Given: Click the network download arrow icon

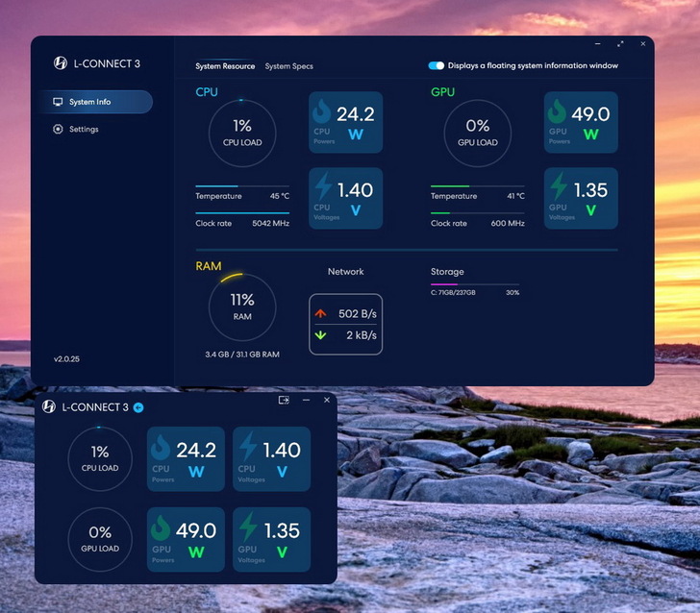Looking at the screenshot, I should [320, 335].
